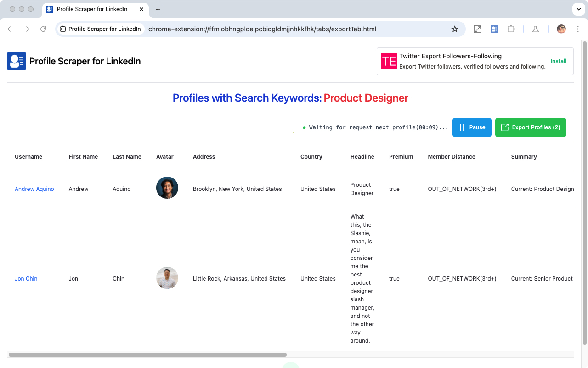588x368 pixels.
Task: Click Jon Chin's long Slashie headline text
Action: click(362, 279)
